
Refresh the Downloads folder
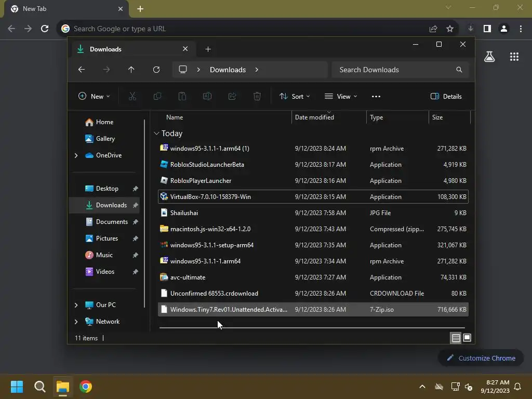pyautogui.click(x=156, y=70)
